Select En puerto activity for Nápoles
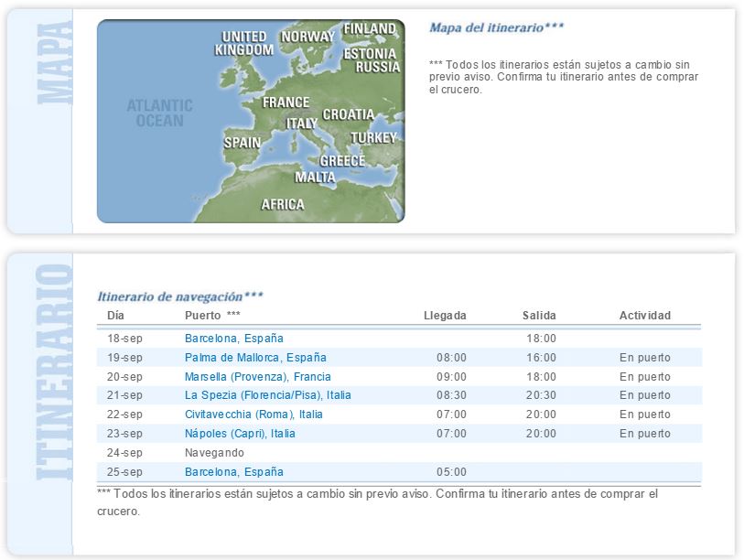The image size is (744, 560). [x=645, y=434]
